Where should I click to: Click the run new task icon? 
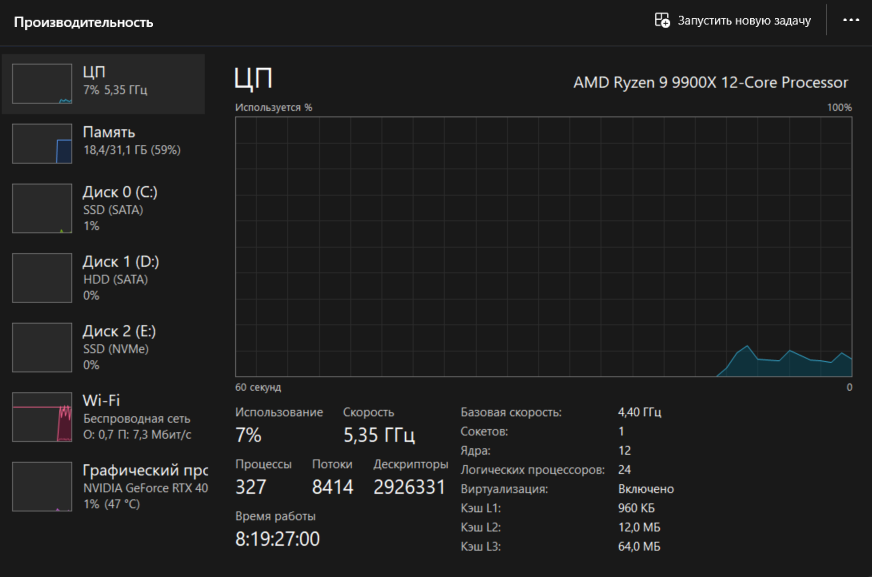pos(662,21)
